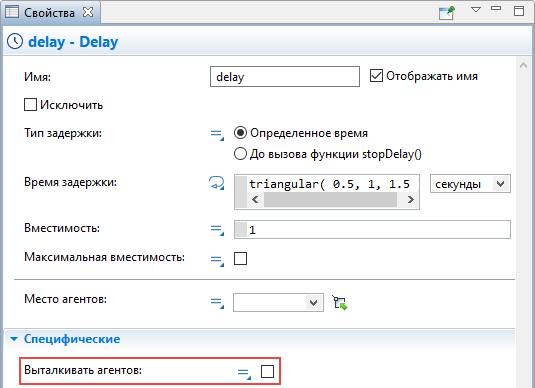Screen dimensions: 535x388
Task: Click the static value icon next to Тип задержки
Action: pos(217,134)
